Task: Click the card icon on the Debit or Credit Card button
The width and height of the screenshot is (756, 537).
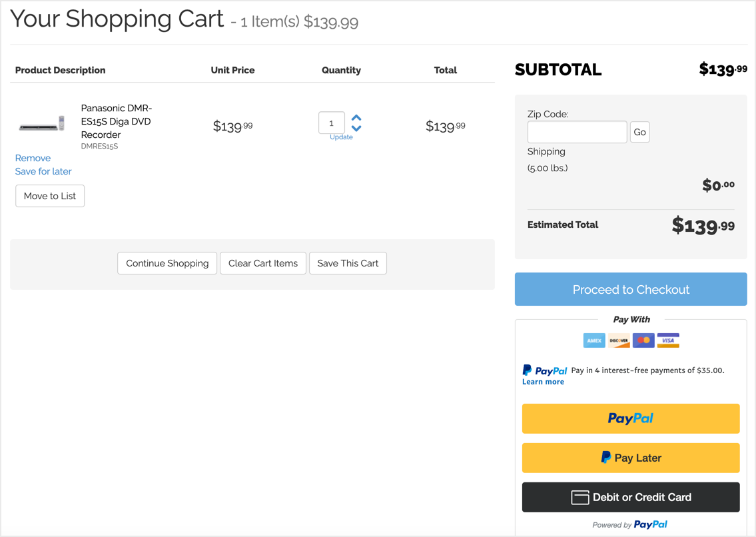Action: click(x=581, y=497)
